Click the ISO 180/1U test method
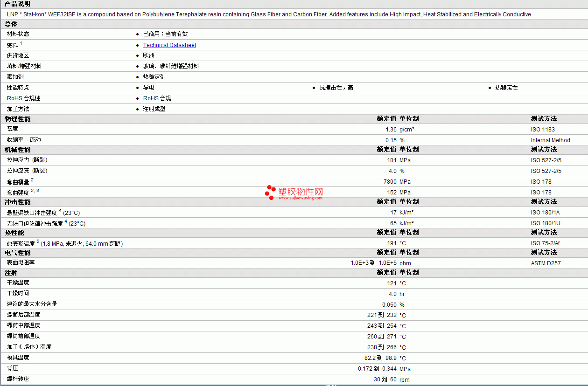Viewport: 588px width, 386px height. (x=546, y=223)
